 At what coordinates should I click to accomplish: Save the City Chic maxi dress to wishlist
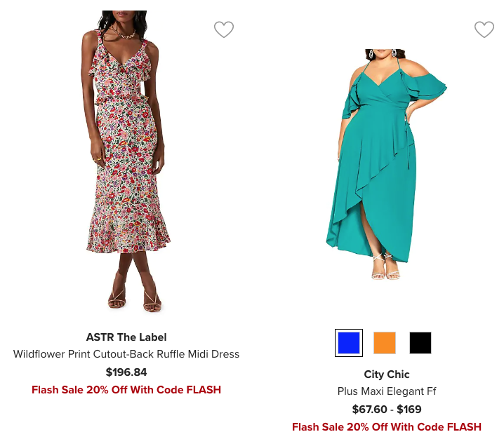pos(484,29)
